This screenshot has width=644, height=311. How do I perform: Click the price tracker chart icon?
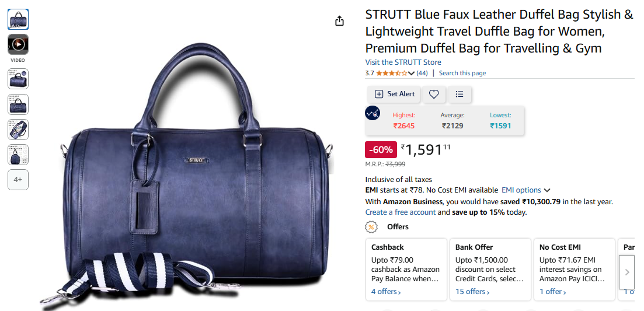tap(373, 113)
